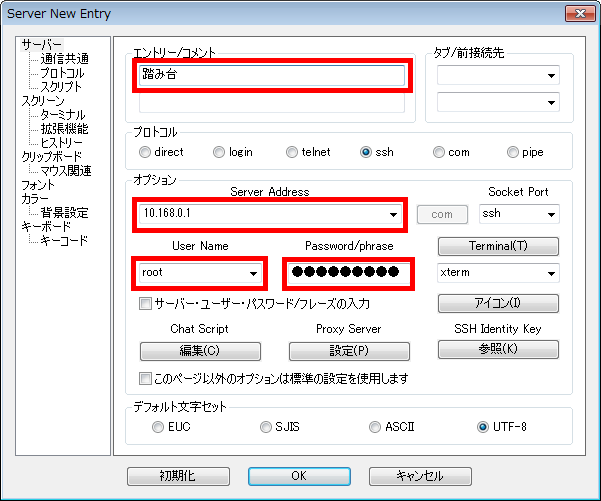The height and width of the screenshot is (501, 601).
Task: Select the pipe protocol option
Action: coord(512,152)
